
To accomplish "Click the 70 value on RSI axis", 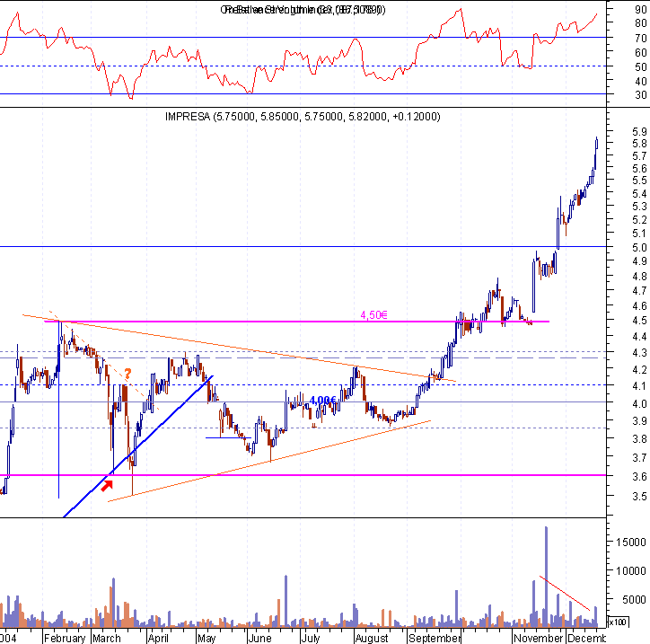I will 640,39.
